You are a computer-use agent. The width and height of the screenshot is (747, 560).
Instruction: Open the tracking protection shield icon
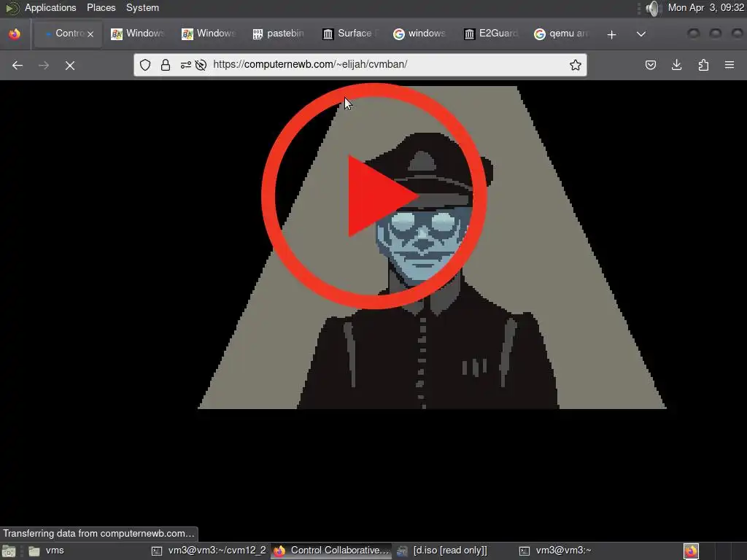pyautogui.click(x=145, y=65)
